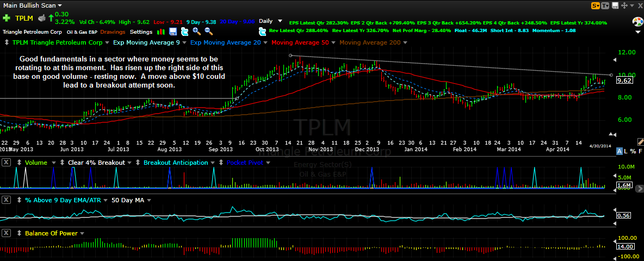Select the ruler drawing tool icon
Image resolution: width=644 pixels, height=261 pixels.
pos(640,141)
